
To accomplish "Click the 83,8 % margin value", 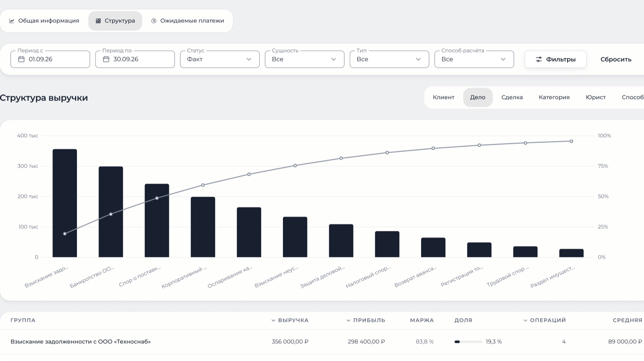I will click(x=425, y=342).
